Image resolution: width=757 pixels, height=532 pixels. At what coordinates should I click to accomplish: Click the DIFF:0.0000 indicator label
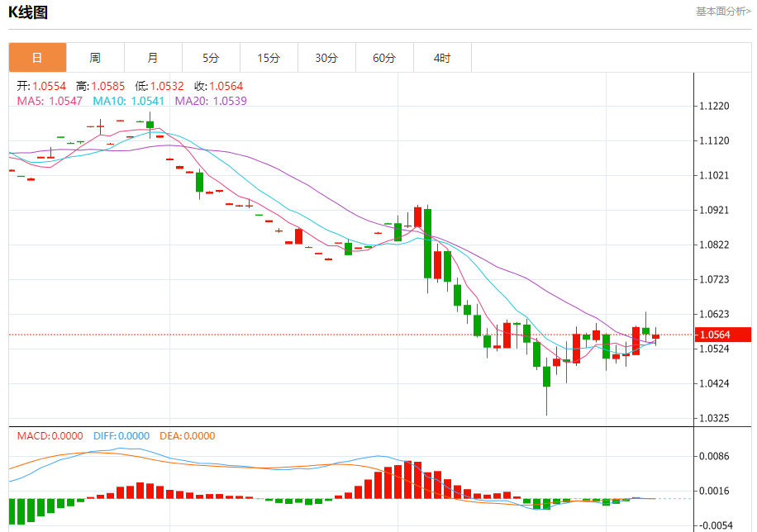point(121,436)
